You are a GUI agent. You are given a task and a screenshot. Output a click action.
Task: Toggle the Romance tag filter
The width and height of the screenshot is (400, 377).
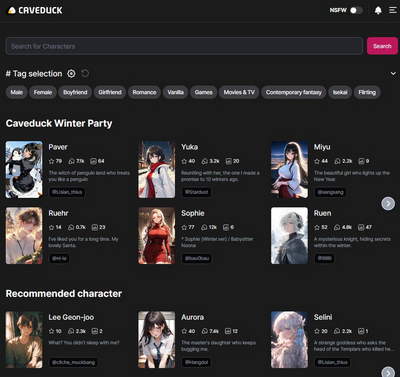(x=144, y=92)
